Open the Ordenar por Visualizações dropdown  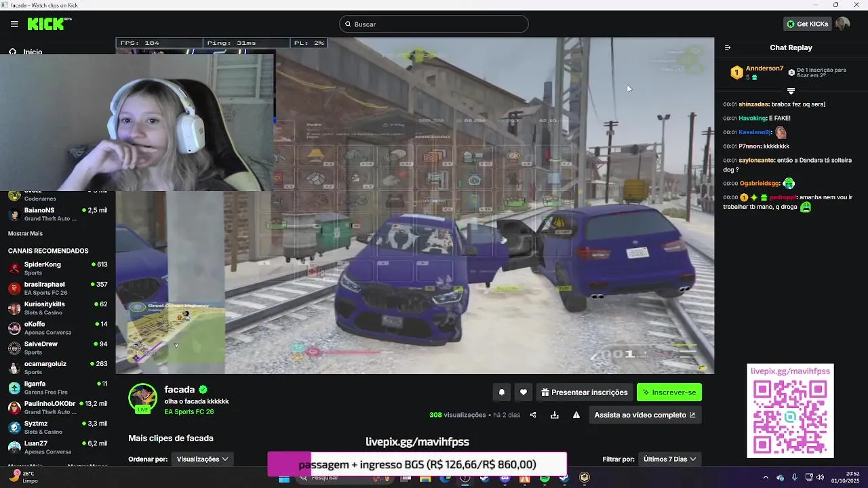(x=202, y=459)
